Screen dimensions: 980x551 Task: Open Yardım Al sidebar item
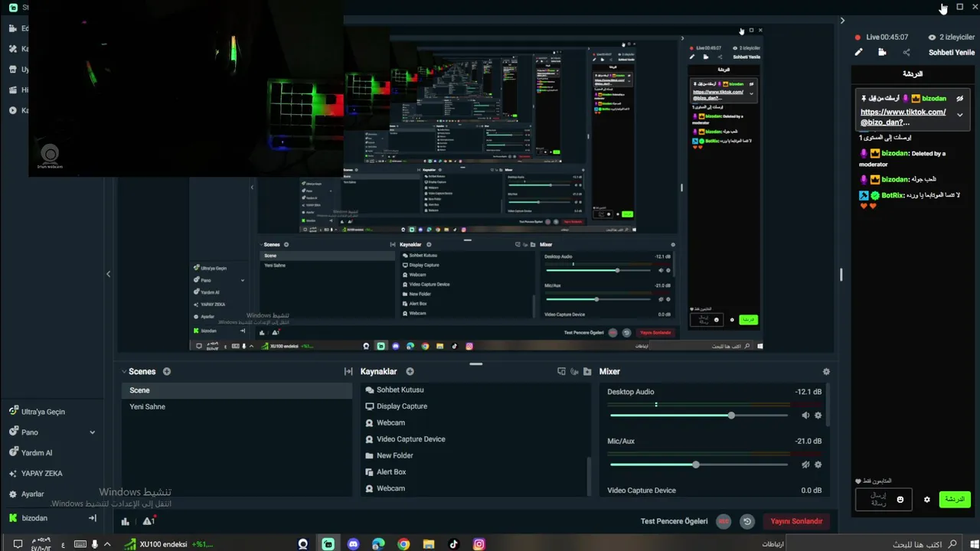click(37, 453)
